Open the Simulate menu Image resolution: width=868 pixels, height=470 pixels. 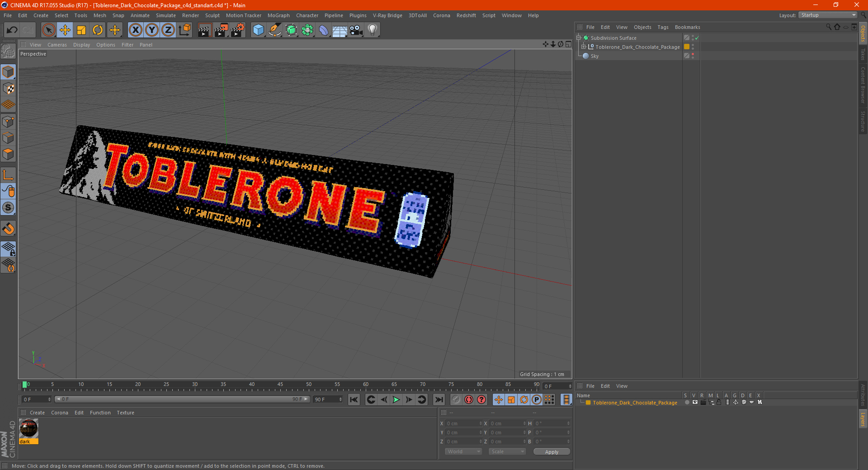(x=166, y=15)
